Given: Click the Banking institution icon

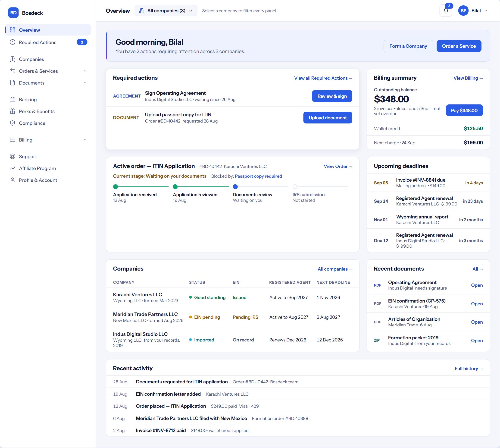Looking at the screenshot, I should (x=12, y=99).
